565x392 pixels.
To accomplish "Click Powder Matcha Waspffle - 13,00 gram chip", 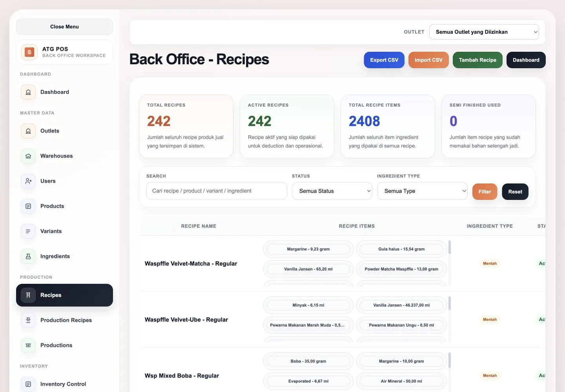I will click(x=401, y=269).
